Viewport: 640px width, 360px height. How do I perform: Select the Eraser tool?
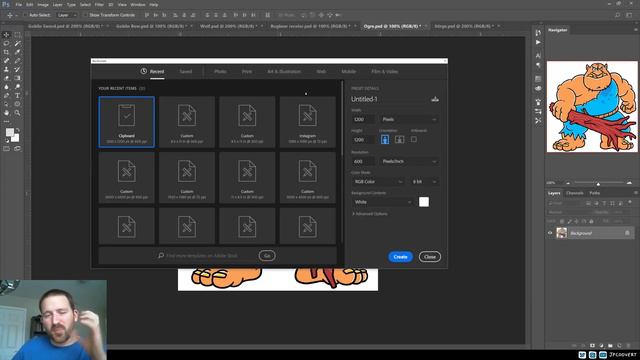[x=6, y=78]
